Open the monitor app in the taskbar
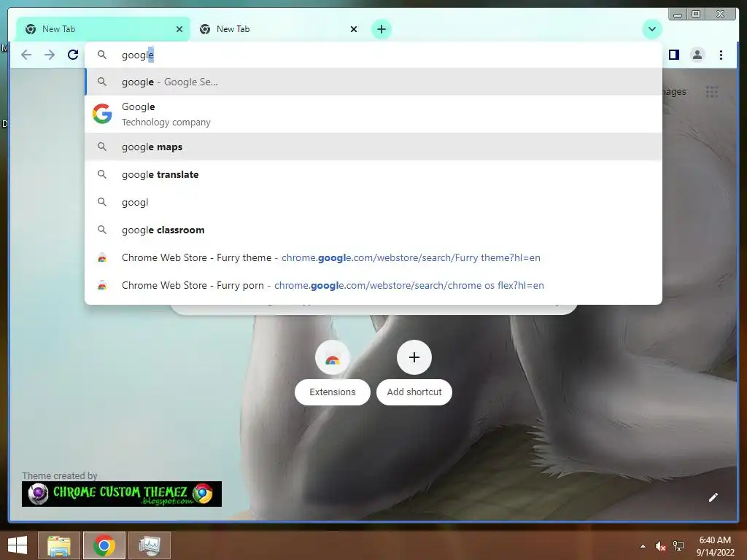This screenshot has width=747, height=560. [149, 545]
